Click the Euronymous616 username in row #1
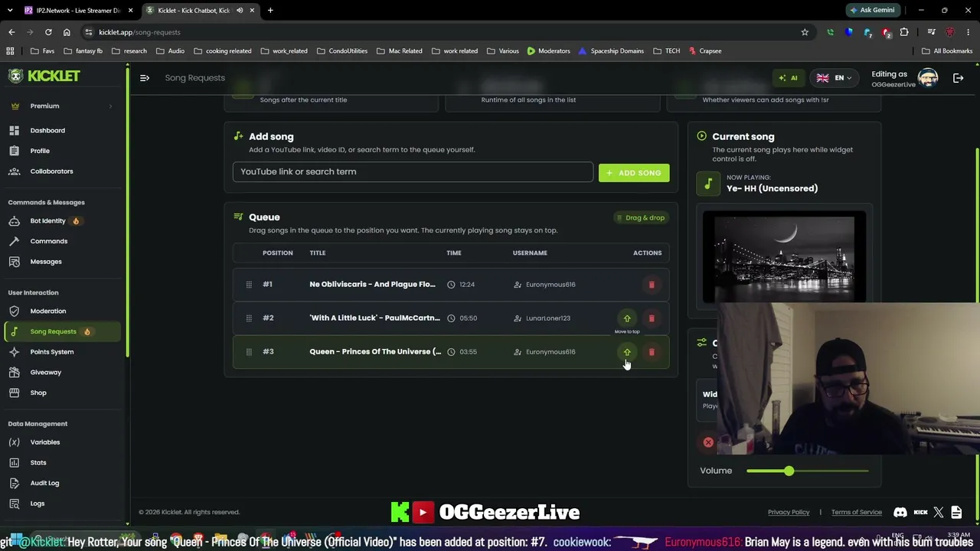The width and height of the screenshot is (980, 551). point(550,285)
